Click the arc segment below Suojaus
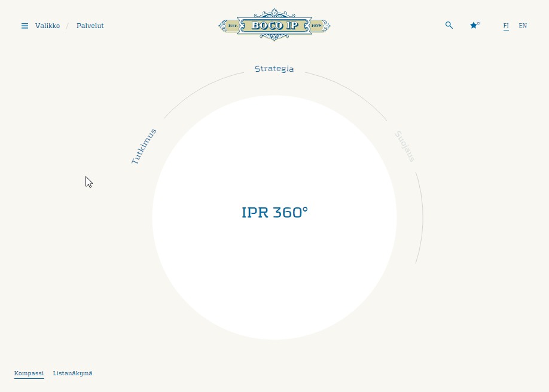The height and width of the screenshot is (392, 549). [422, 218]
